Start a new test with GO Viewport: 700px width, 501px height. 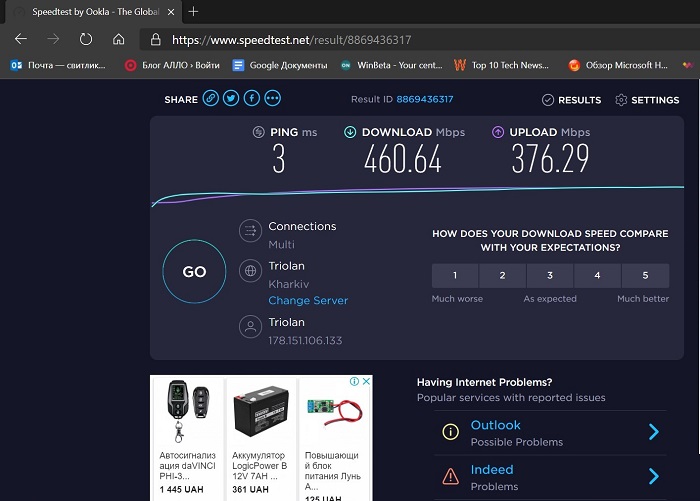click(x=194, y=271)
